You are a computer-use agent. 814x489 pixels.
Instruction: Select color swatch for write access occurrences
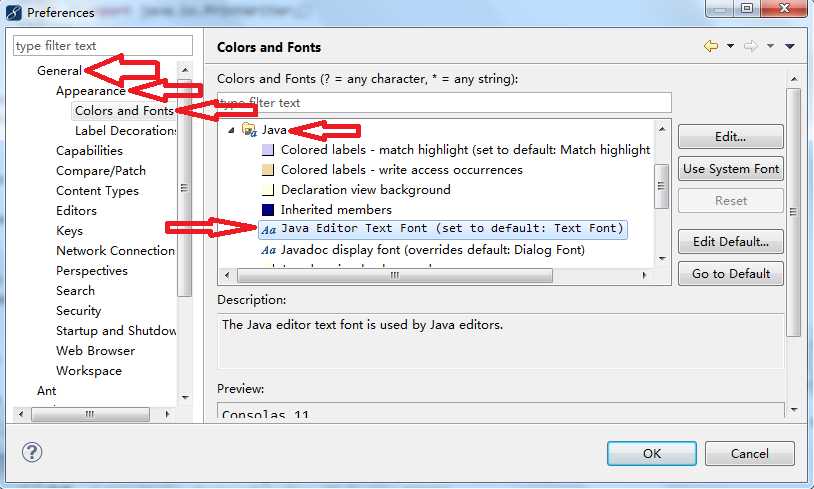(268, 170)
